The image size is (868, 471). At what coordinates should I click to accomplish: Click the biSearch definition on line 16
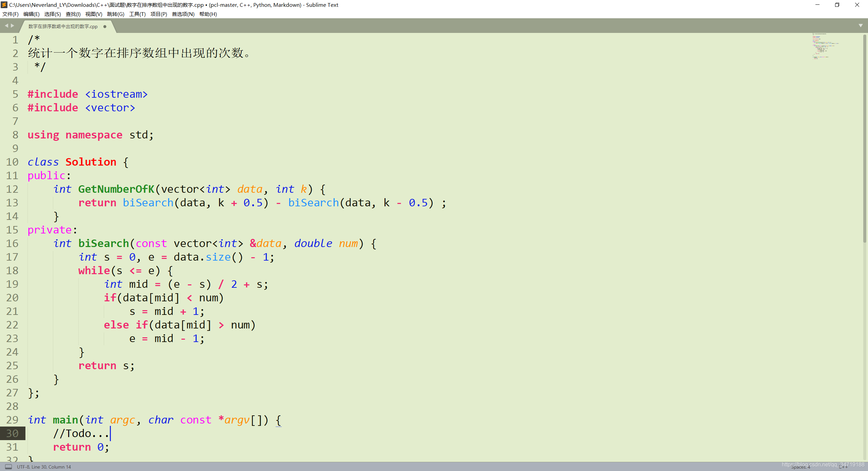pos(104,243)
